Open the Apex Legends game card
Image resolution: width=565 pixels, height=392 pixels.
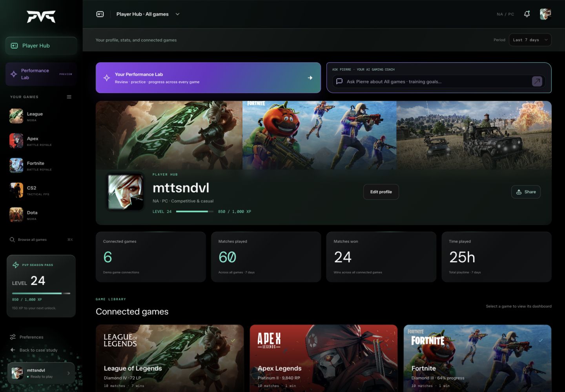[x=324, y=358]
